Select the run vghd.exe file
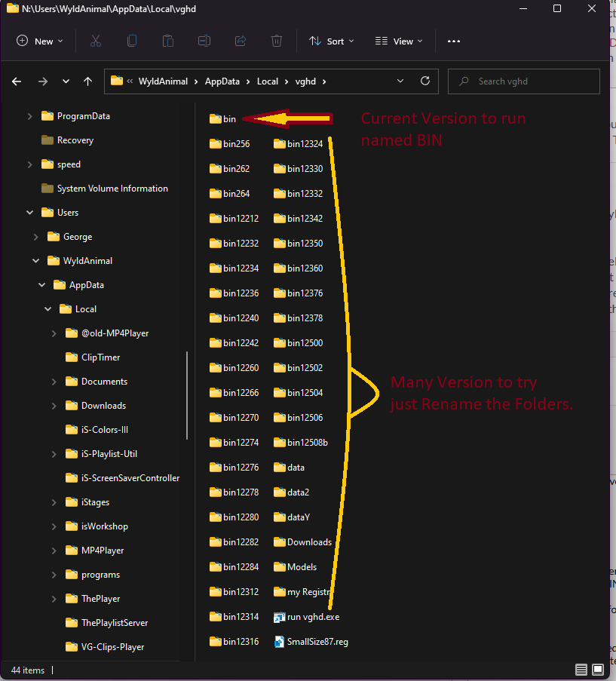The height and width of the screenshot is (681, 616). (x=312, y=617)
